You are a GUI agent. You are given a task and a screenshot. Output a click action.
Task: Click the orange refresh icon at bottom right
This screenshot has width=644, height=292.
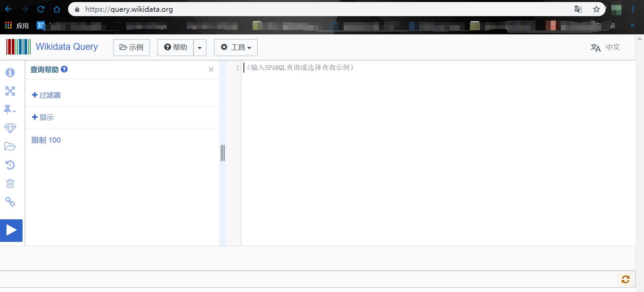[x=625, y=279]
